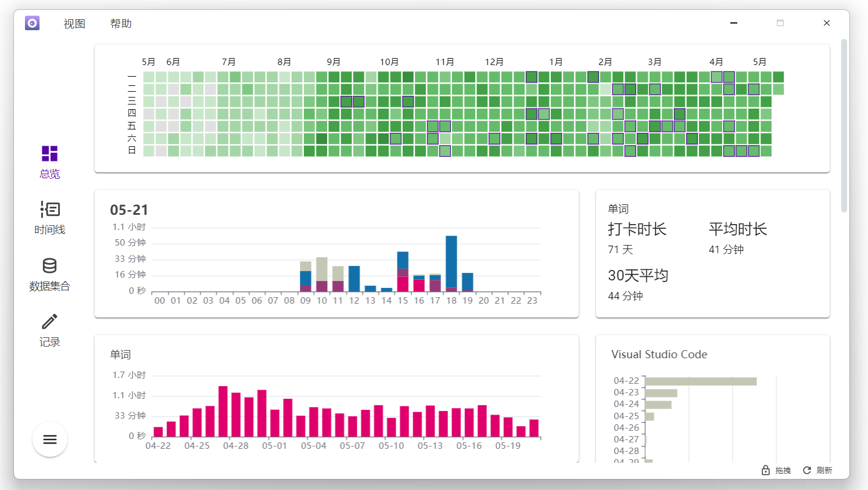Open the 视图 menu
The image size is (868, 490).
click(74, 24)
